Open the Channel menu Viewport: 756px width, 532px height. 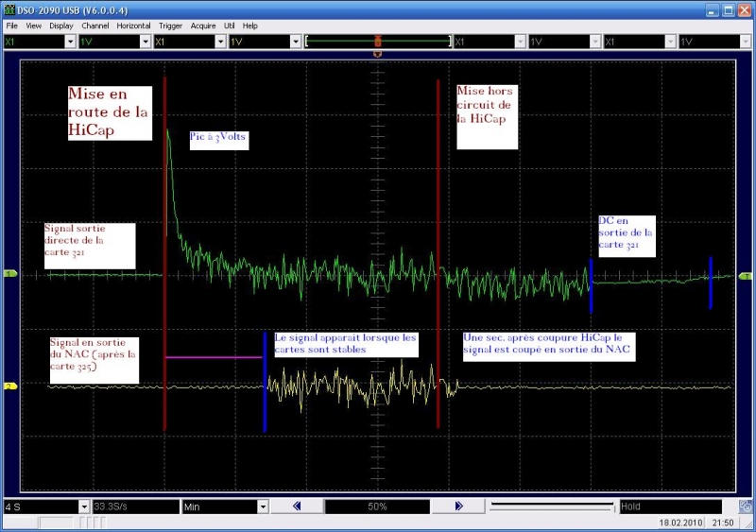(x=95, y=26)
